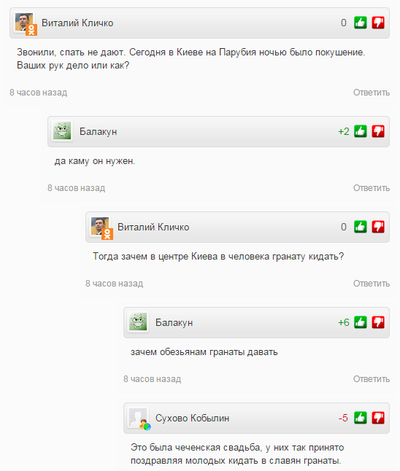Open Виталий Кличко's avatar in first comment

(25, 23)
